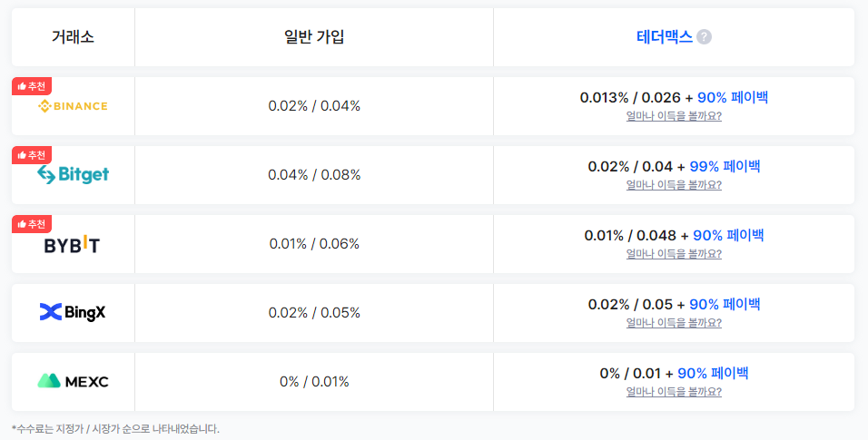Click Binance 90% 페이백 text
This screenshot has height=440, width=868.
point(733,97)
